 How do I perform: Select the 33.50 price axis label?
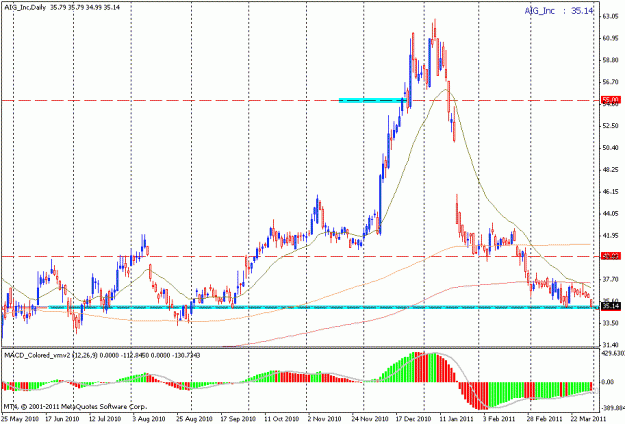click(611, 324)
